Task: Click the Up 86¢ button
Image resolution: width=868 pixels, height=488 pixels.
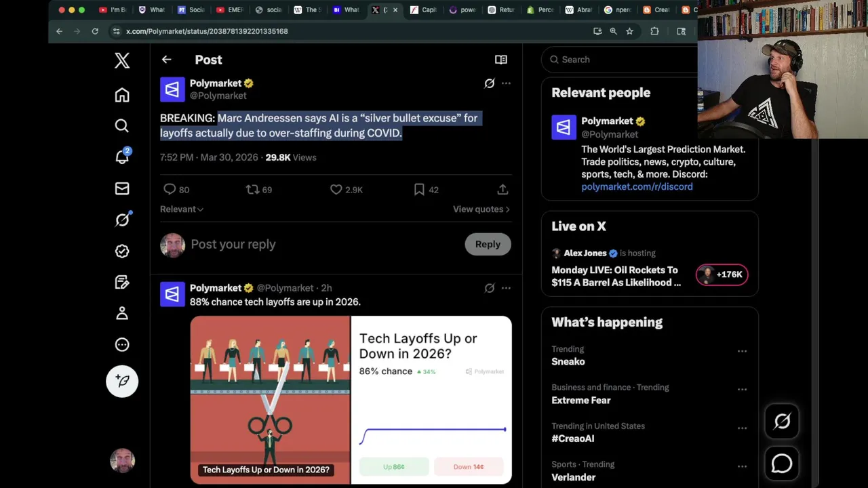Action: [x=394, y=466]
